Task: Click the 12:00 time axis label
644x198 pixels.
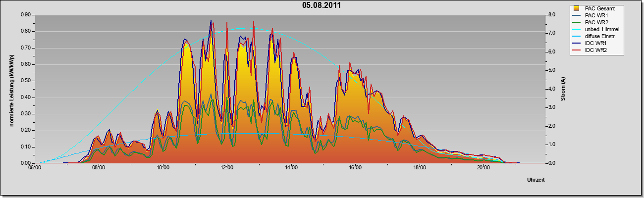Action: [227, 168]
